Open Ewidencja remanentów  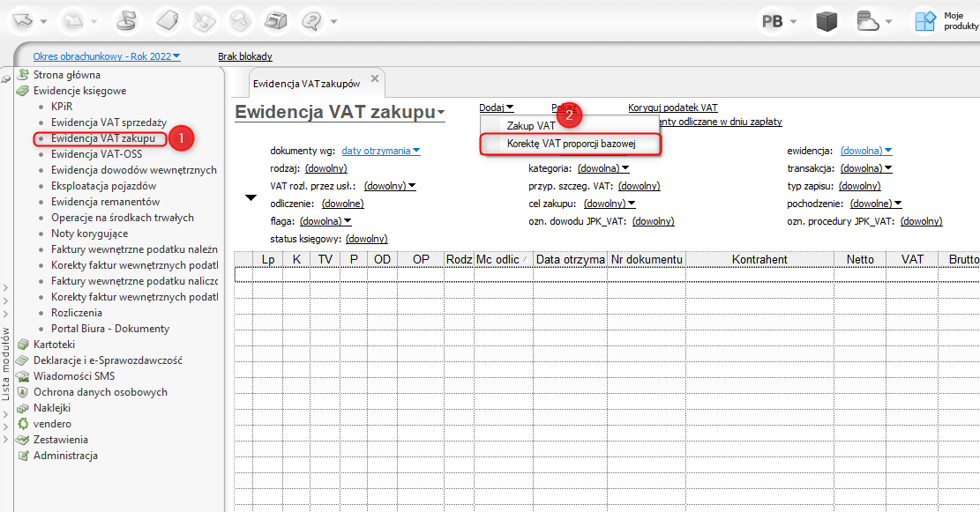point(105,202)
